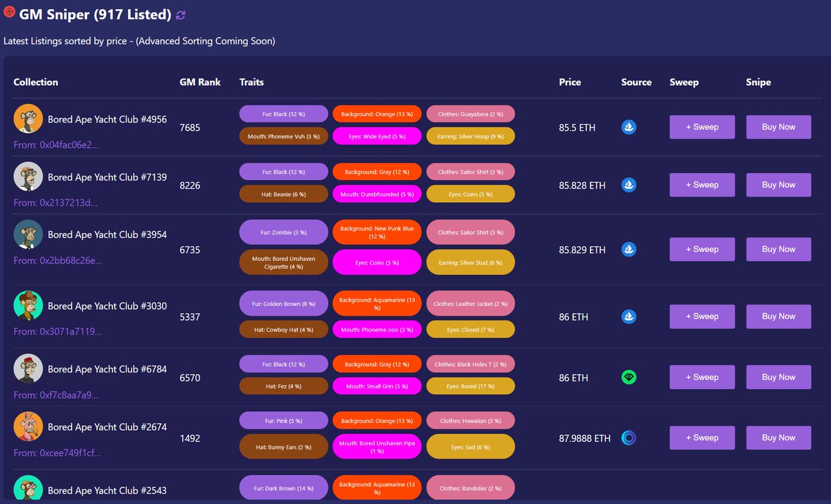Open seller address 0x2137213d...
The height and width of the screenshot is (504, 831).
(x=55, y=203)
